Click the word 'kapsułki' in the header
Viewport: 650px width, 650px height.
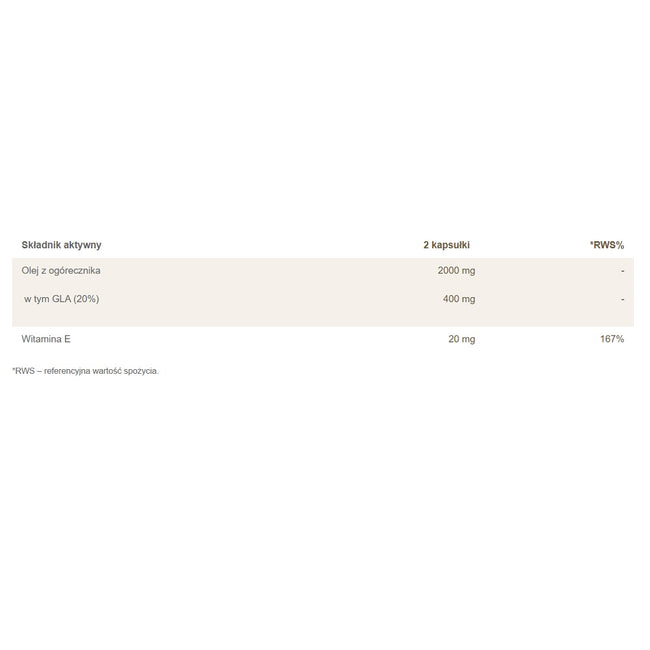point(451,245)
